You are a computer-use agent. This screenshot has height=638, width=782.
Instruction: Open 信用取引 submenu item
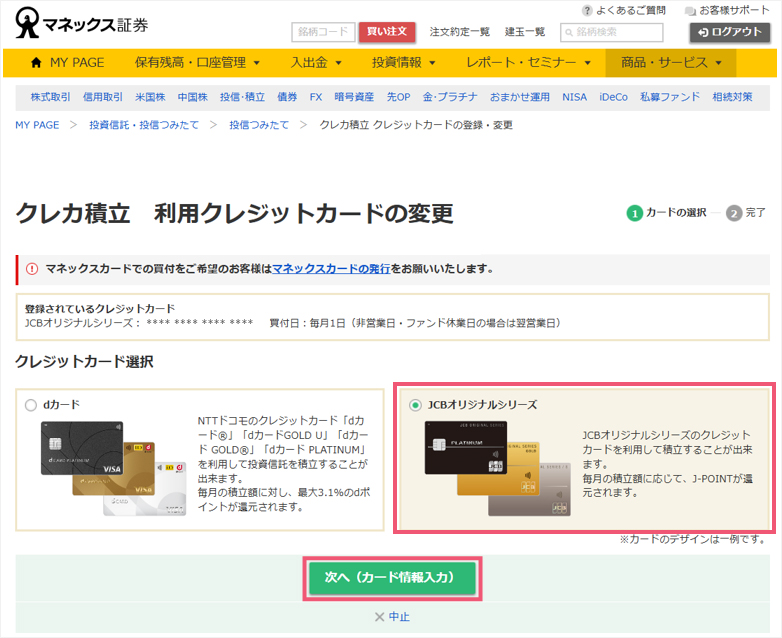[x=103, y=97]
